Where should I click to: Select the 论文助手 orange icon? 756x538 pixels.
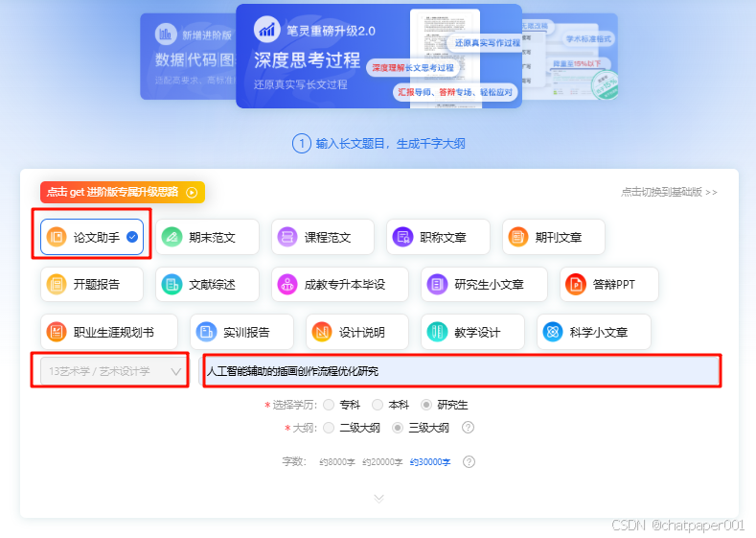point(57,237)
